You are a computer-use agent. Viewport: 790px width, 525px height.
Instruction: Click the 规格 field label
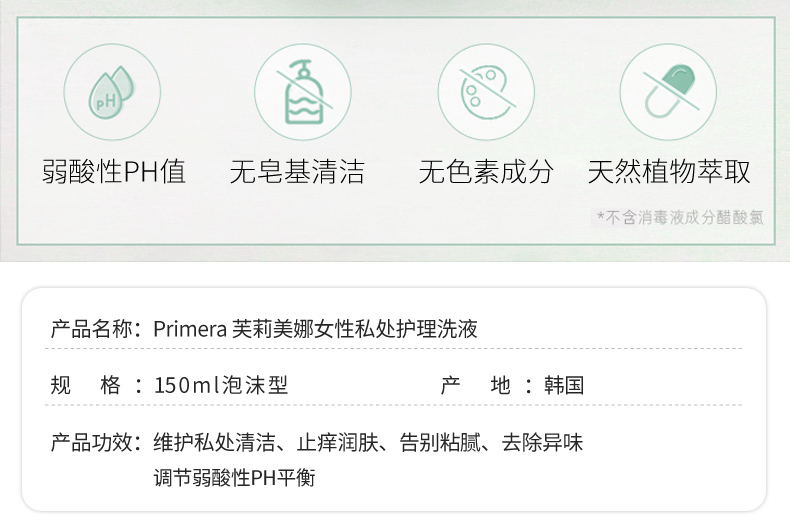pyautogui.click(x=86, y=385)
